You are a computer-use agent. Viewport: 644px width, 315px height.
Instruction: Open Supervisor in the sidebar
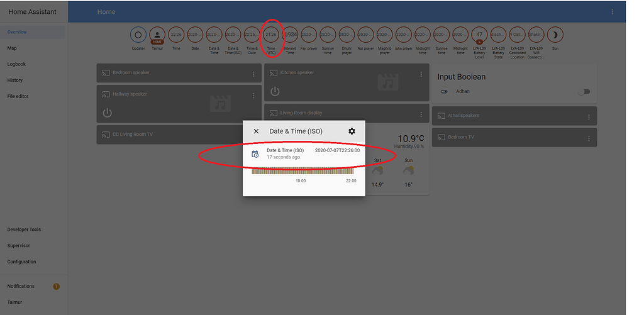[33, 246]
